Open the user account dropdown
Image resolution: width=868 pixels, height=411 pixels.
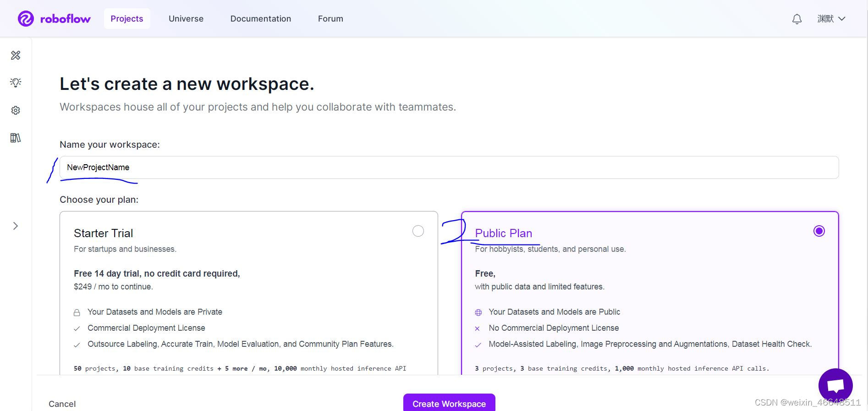(x=831, y=19)
